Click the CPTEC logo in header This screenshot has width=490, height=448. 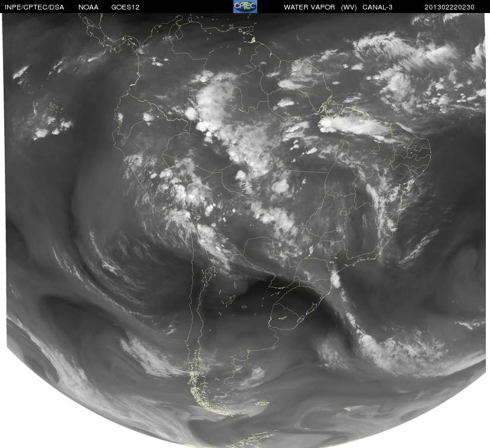point(245,7)
